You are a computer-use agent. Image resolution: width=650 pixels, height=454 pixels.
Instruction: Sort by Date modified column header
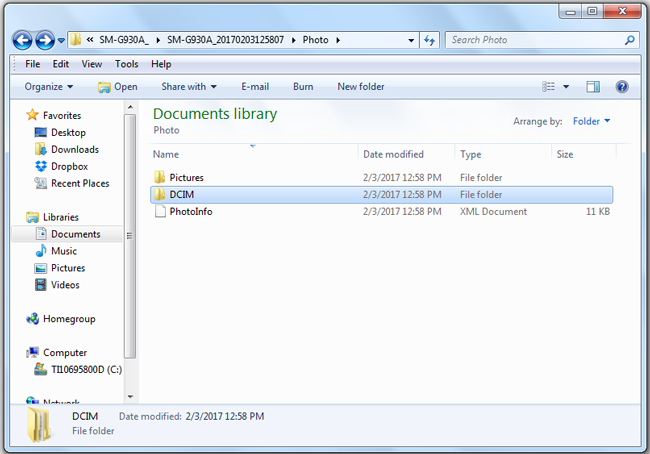tap(406, 154)
